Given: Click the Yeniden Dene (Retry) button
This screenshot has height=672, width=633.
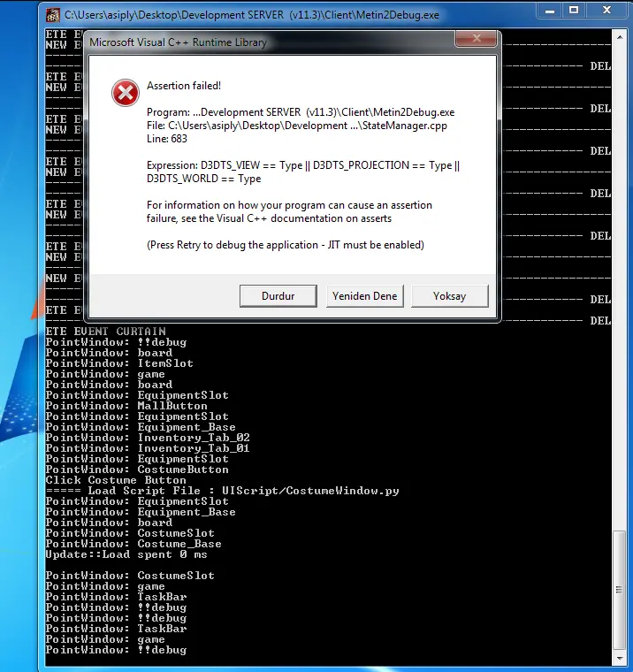Looking at the screenshot, I should (x=365, y=296).
